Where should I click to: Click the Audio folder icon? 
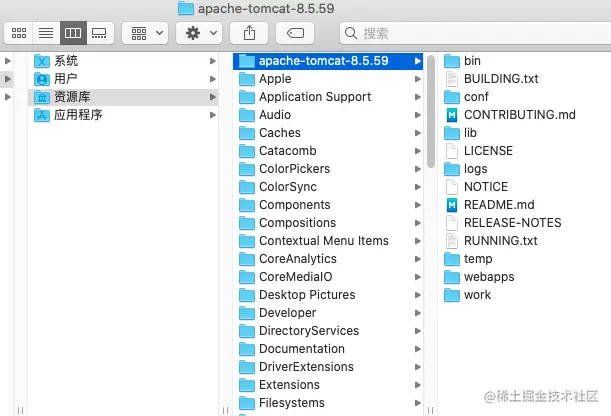point(247,115)
